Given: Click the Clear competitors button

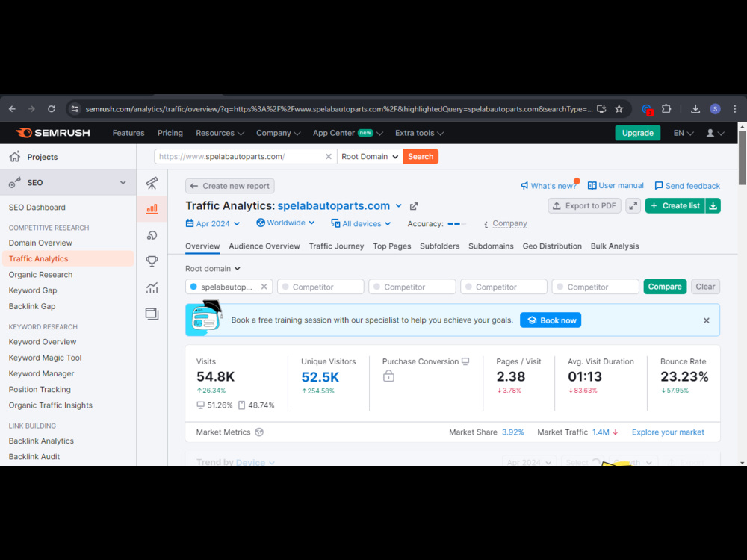Looking at the screenshot, I should (x=705, y=287).
